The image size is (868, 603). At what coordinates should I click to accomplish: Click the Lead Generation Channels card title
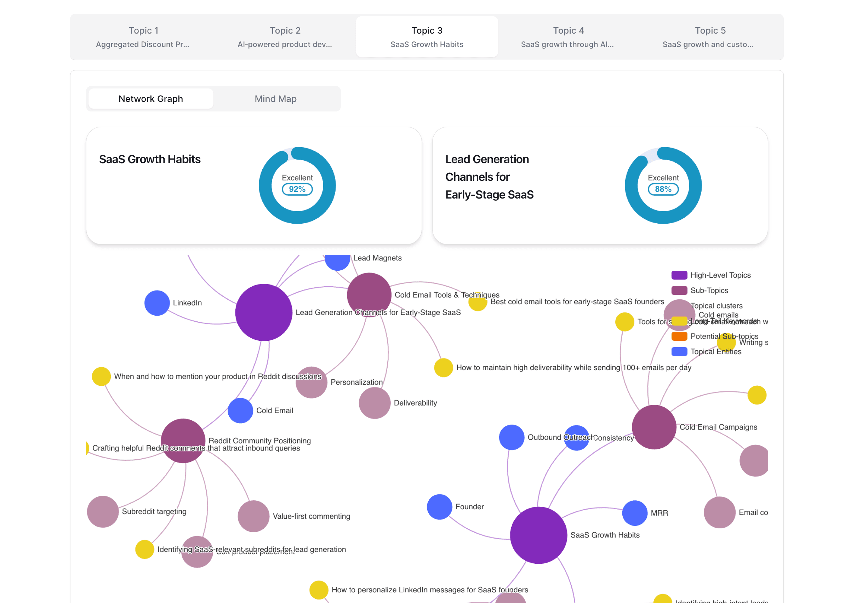489,177
